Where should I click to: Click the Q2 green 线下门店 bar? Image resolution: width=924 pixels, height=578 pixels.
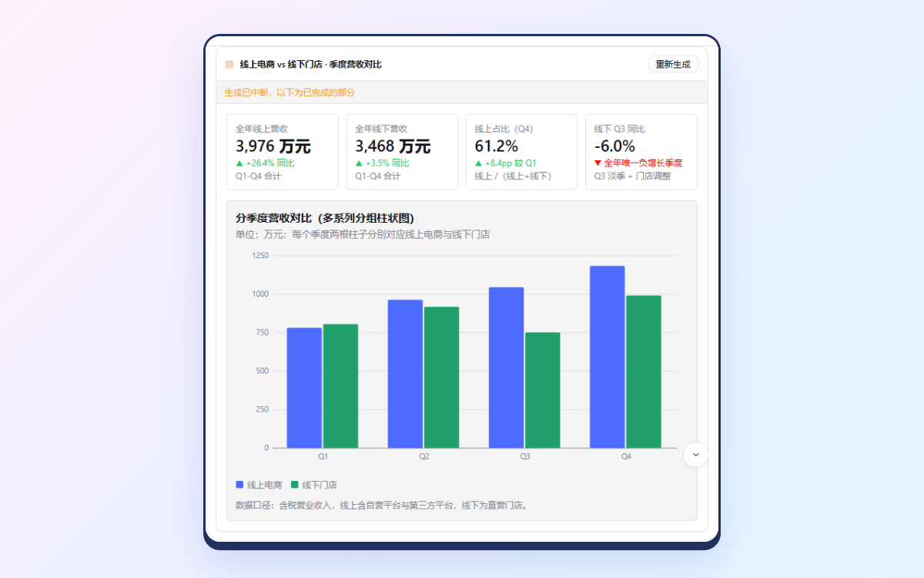[441, 378]
